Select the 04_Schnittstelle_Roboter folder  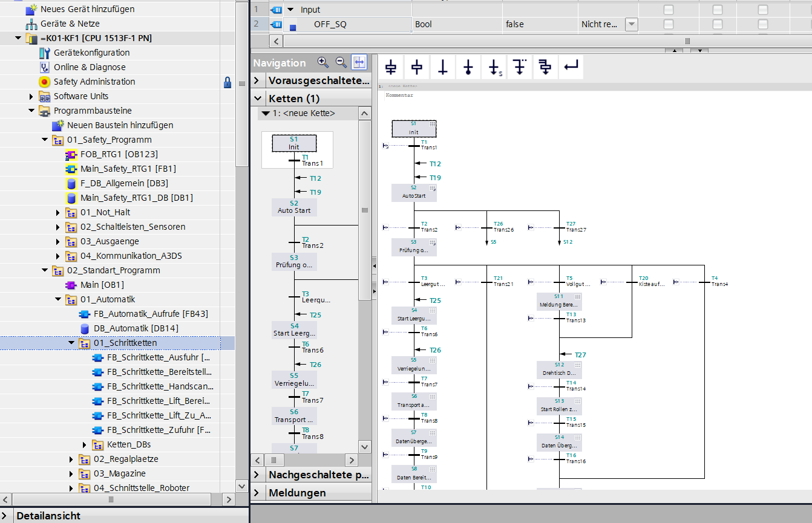[141, 488]
